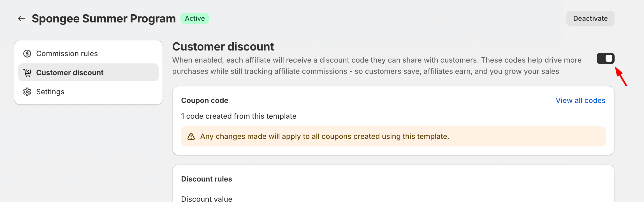644x202 pixels.
Task: Open the View all codes link
Action: (580, 100)
